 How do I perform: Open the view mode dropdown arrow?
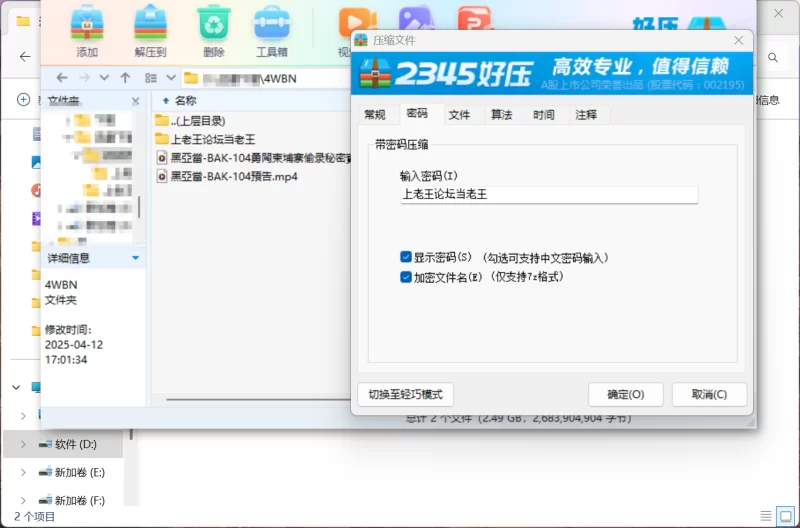[x=171, y=78]
